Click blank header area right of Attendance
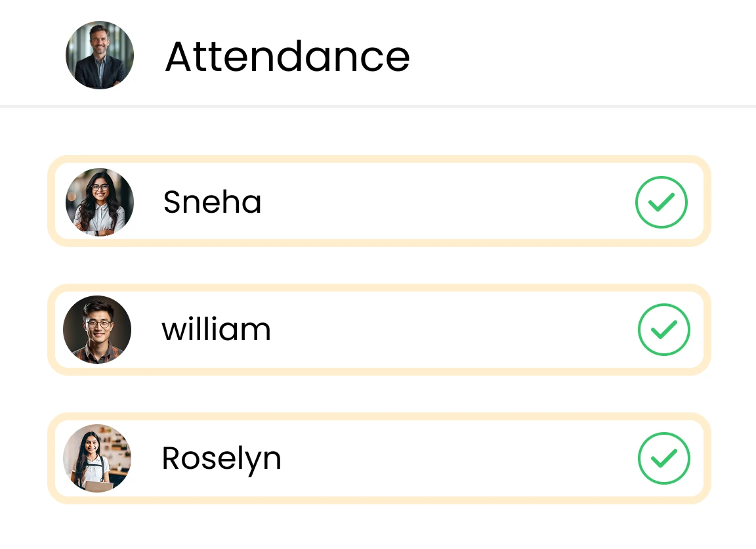 577,55
